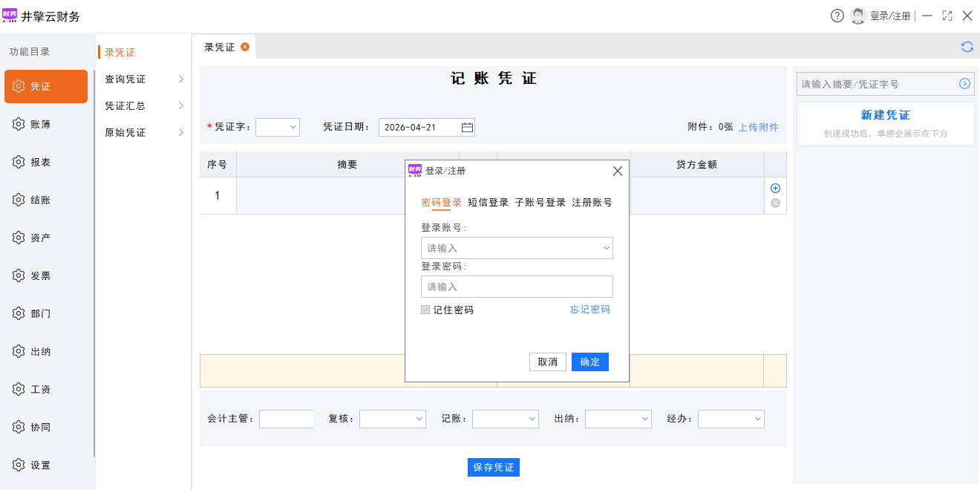Open the calendar date picker icon
980x490 pixels.
click(467, 128)
